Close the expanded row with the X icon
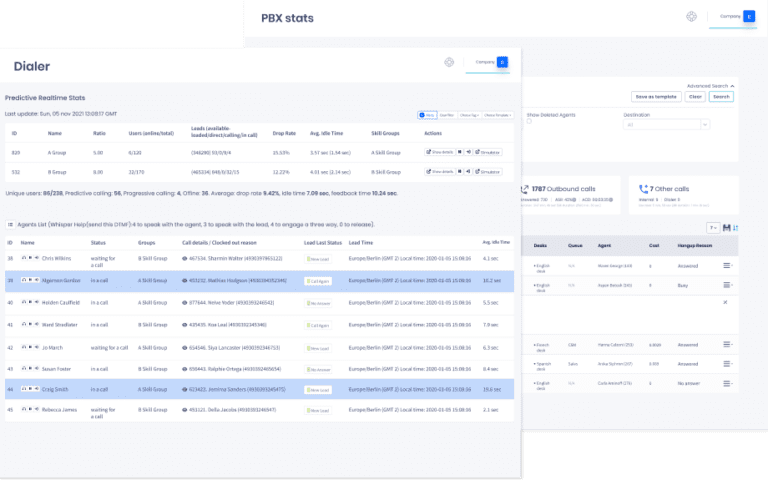Viewport: 768px width, 480px height. pyautogui.click(x=726, y=301)
